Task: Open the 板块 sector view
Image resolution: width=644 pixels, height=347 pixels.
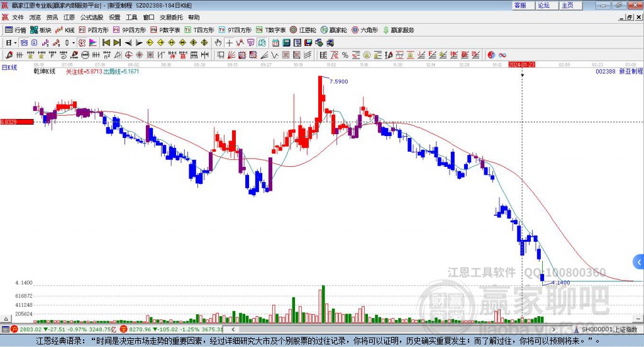Action: tap(40, 30)
